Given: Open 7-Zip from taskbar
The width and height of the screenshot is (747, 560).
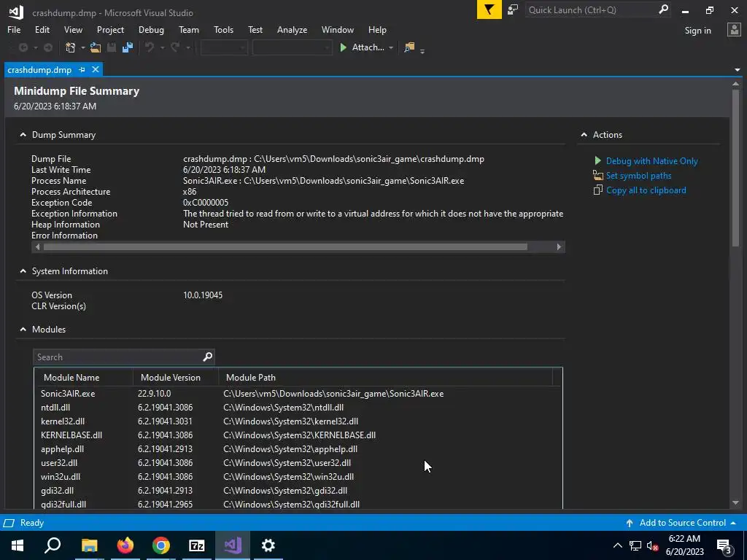Looking at the screenshot, I should click(196, 545).
